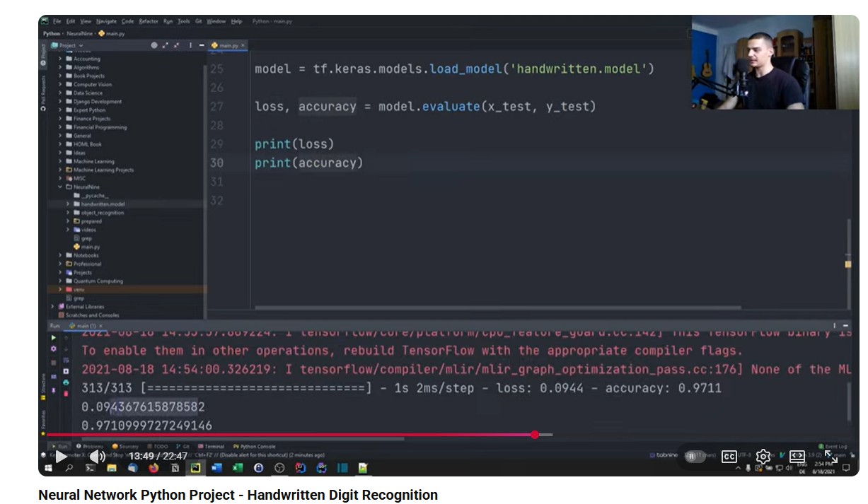The width and height of the screenshot is (868, 504).
Task: Open YouTube player settings gear
Action: pos(763,457)
